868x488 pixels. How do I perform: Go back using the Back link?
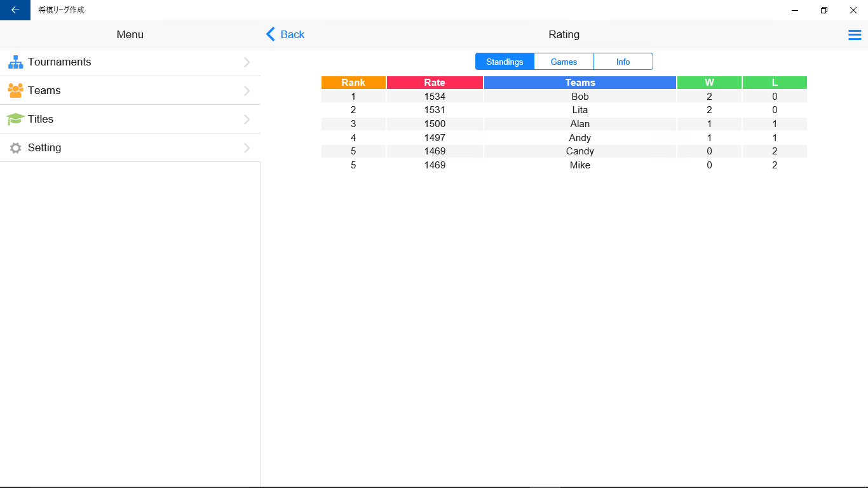point(292,34)
